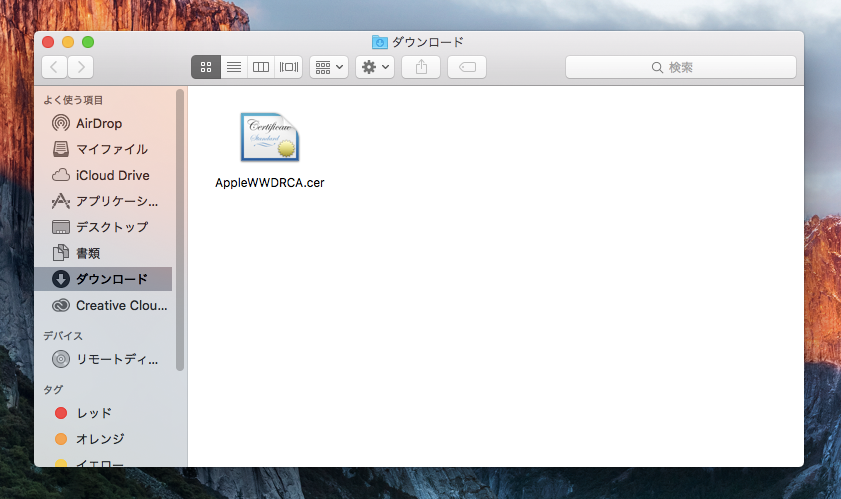Click the AirDrop radar icon
841x499 pixels.
tap(61, 123)
